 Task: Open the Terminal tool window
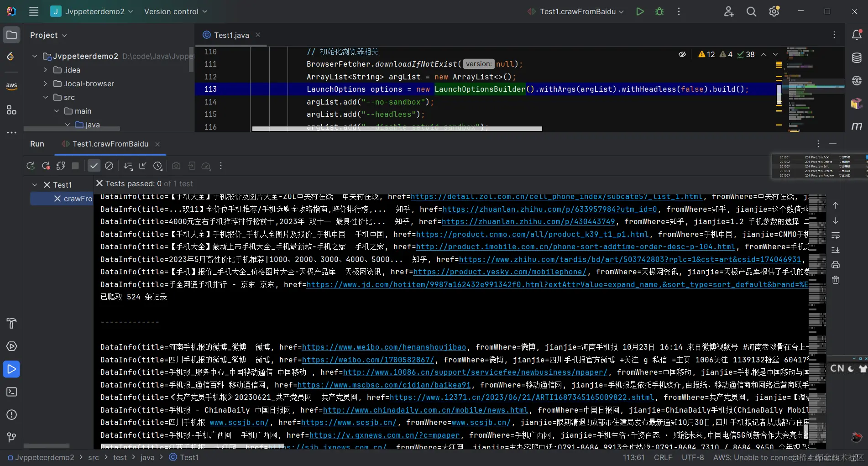coord(11,392)
